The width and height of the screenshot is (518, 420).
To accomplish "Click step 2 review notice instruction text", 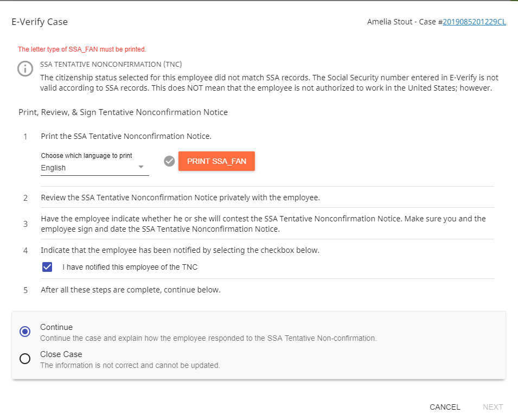I will [180, 198].
